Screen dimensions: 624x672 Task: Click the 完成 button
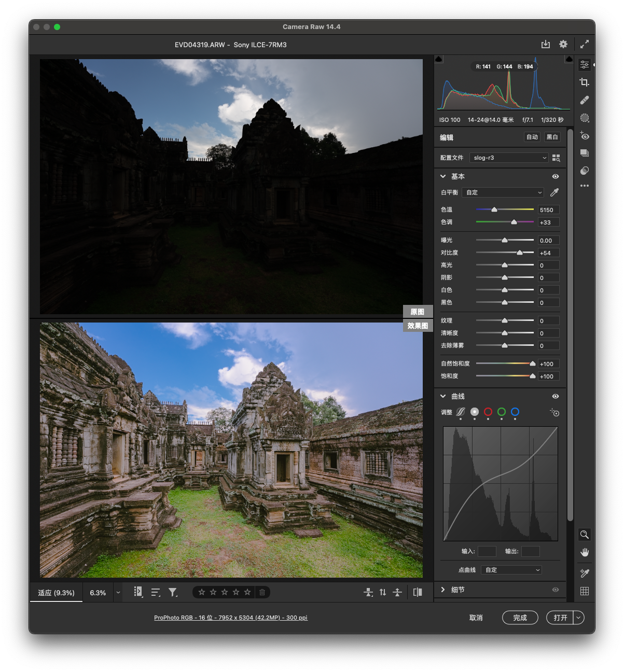point(520,618)
